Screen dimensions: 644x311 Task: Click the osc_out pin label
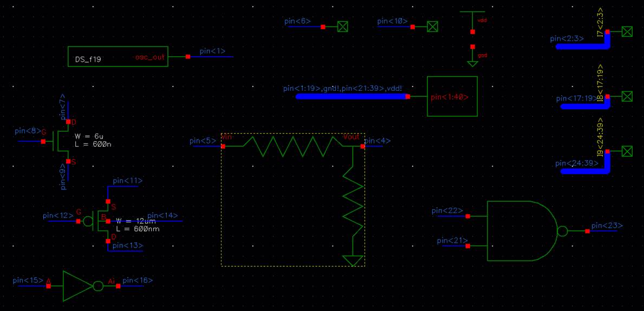(150, 57)
